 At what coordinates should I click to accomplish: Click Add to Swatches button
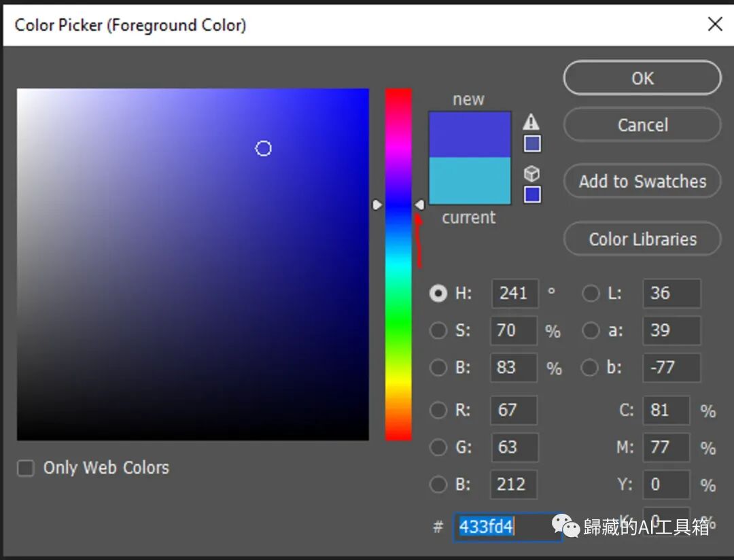[642, 181]
